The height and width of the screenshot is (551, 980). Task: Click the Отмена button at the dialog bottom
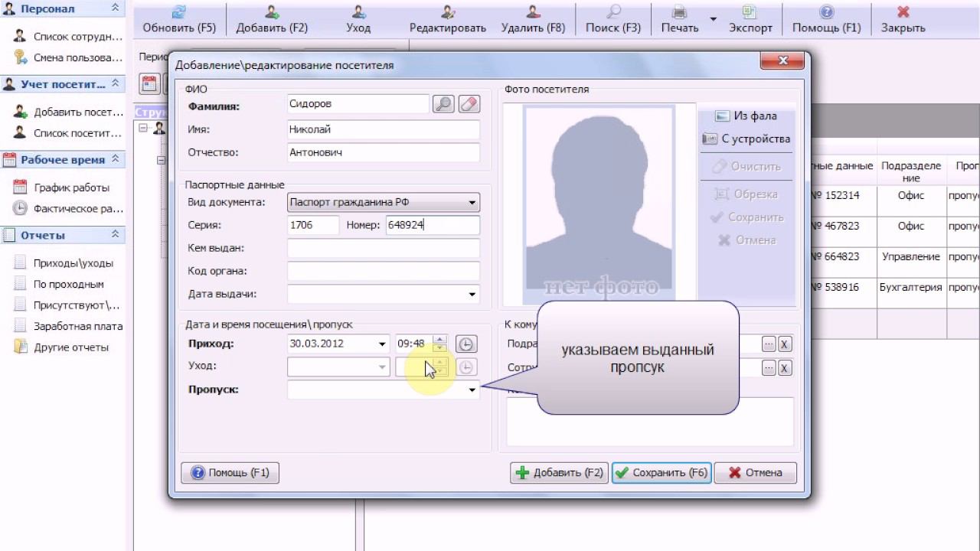pyautogui.click(x=755, y=473)
